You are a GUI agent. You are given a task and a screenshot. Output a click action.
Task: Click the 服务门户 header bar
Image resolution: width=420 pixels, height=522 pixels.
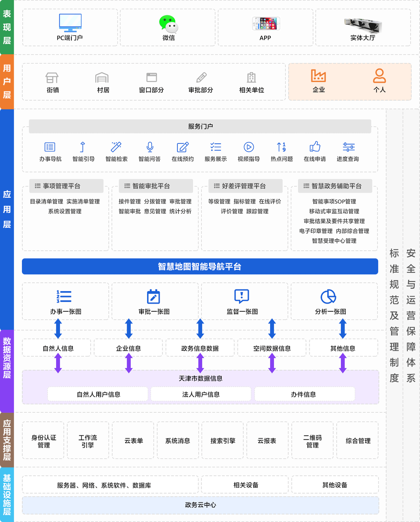pos(200,126)
